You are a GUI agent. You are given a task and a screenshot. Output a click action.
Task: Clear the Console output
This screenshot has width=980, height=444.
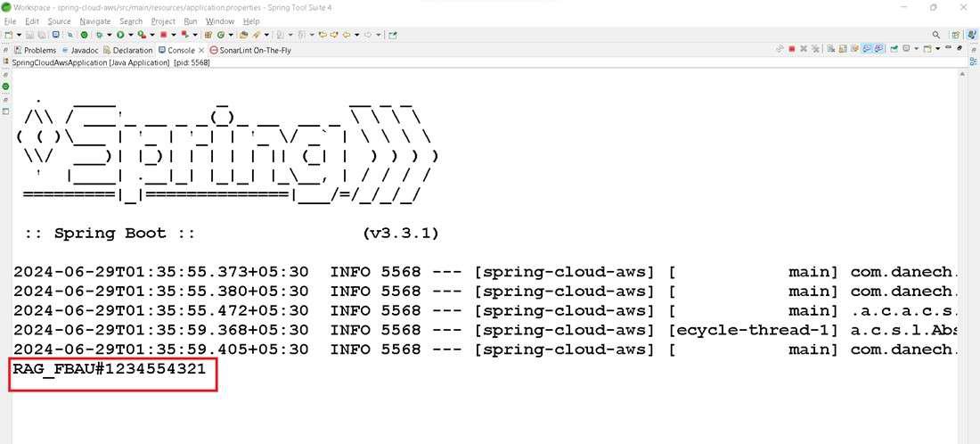point(830,48)
